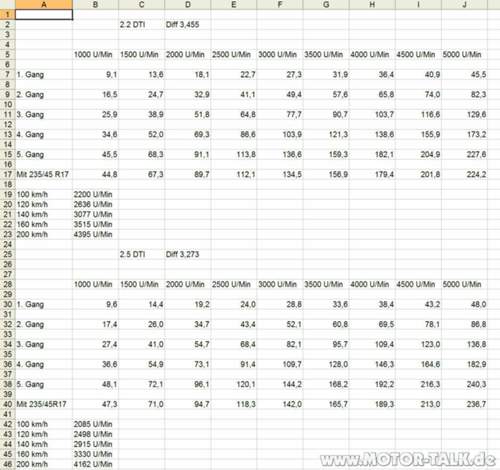Select column J header
This screenshot has width=500, height=470.
point(464,4)
